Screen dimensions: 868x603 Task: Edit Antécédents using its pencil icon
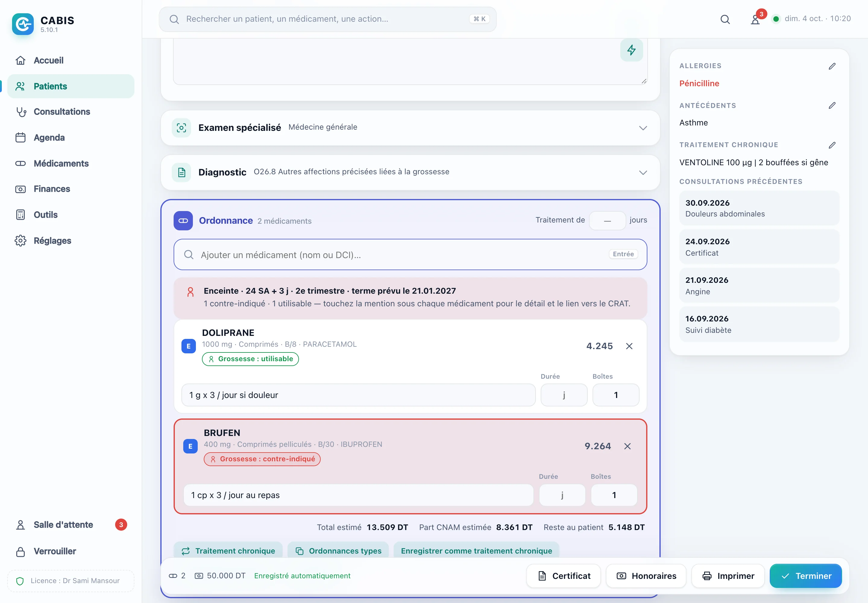tap(832, 106)
